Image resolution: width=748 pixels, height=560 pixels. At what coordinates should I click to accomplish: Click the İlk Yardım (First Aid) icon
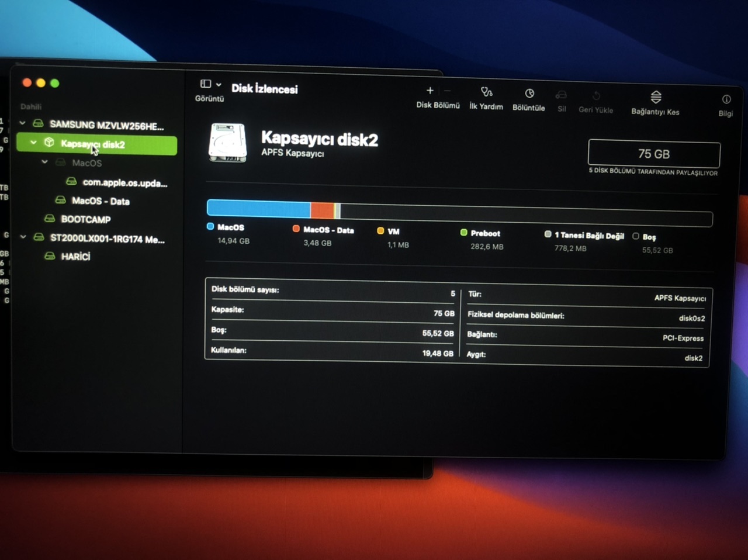tap(486, 92)
